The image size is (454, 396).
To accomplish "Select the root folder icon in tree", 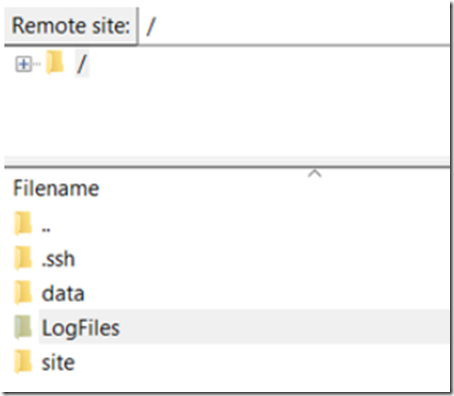I will [55, 62].
